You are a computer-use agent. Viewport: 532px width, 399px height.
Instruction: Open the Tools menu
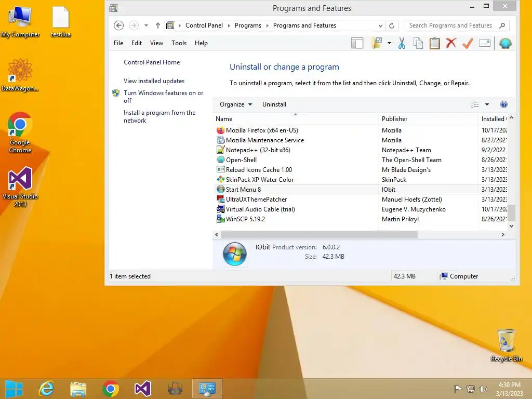[x=179, y=43]
